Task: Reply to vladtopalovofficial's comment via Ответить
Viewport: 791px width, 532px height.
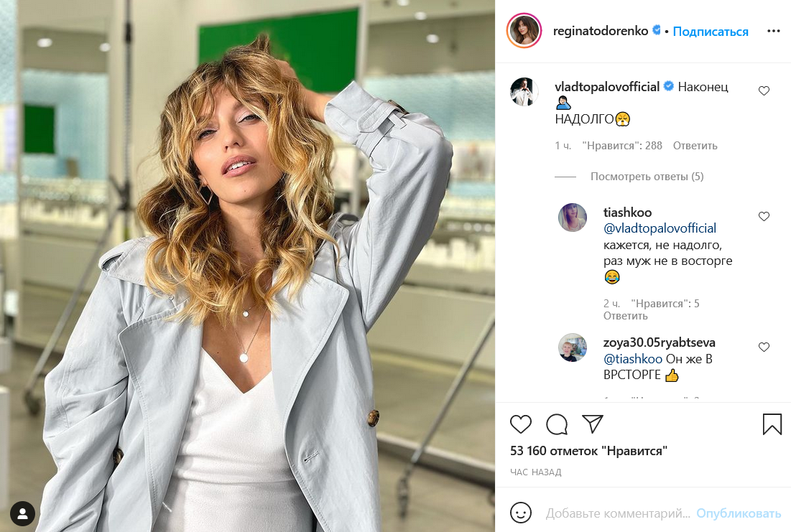Action: (695, 146)
